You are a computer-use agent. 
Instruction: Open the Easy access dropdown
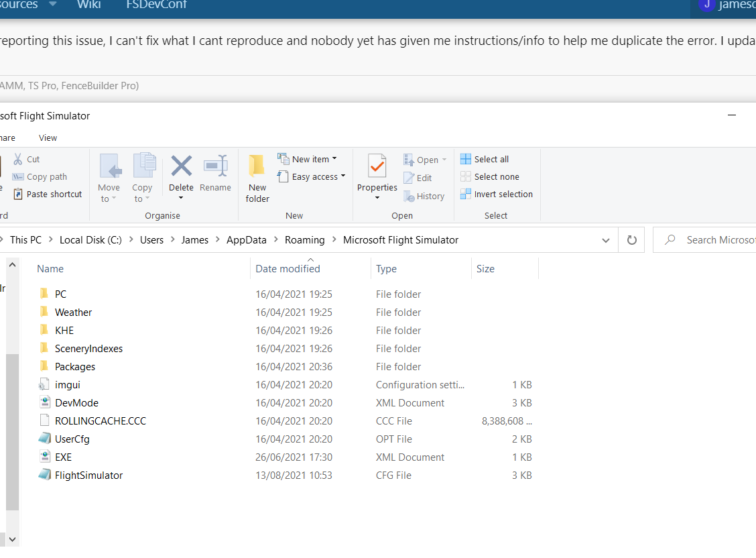(312, 177)
